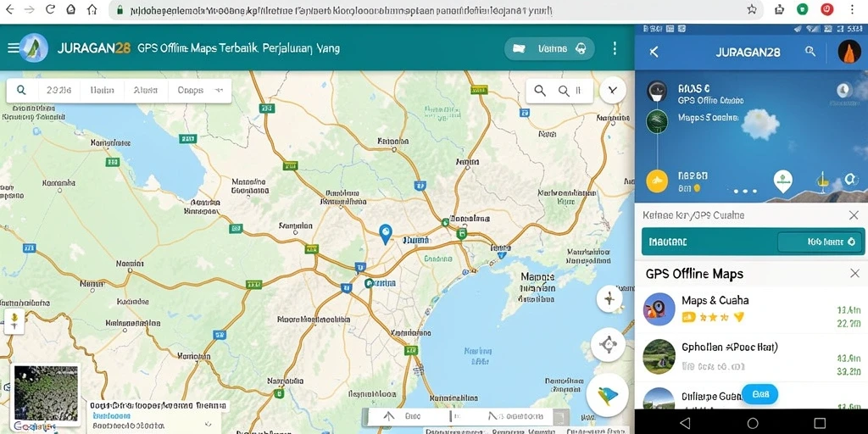Click the locate-me crosshair map button
The height and width of the screenshot is (434, 868).
tap(608, 345)
